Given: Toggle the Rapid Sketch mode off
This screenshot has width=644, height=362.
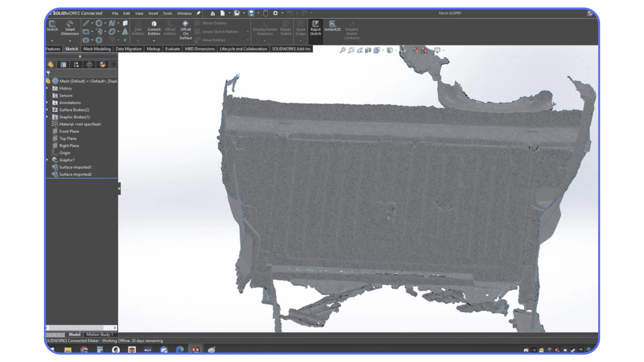Looking at the screenshot, I should 315,29.
